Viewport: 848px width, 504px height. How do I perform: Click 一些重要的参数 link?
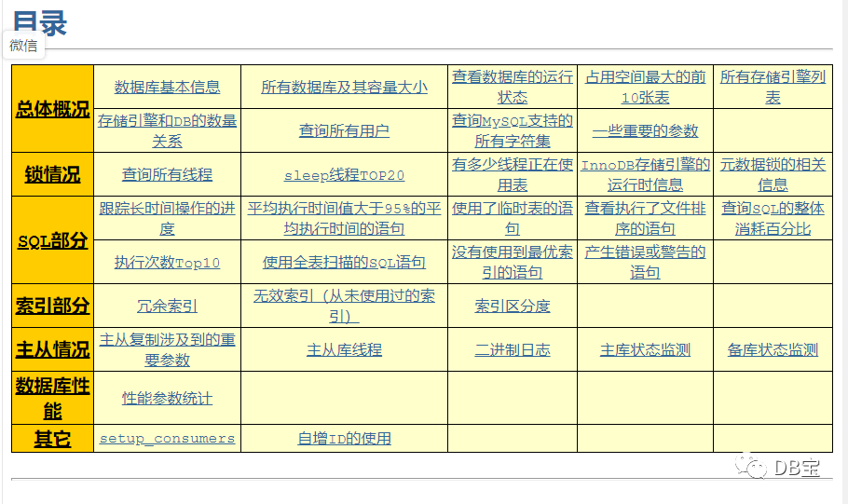click(645, 130)
